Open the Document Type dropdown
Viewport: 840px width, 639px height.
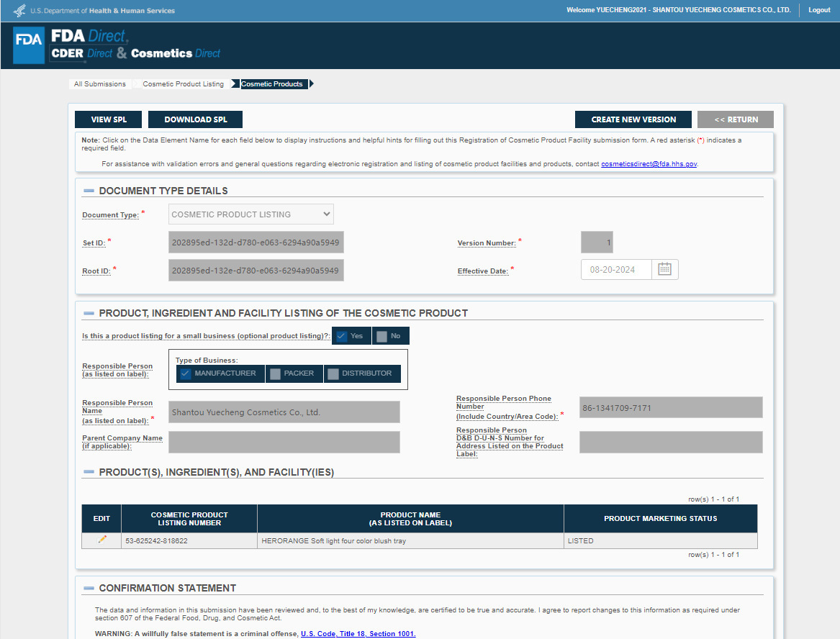[250, 214]
